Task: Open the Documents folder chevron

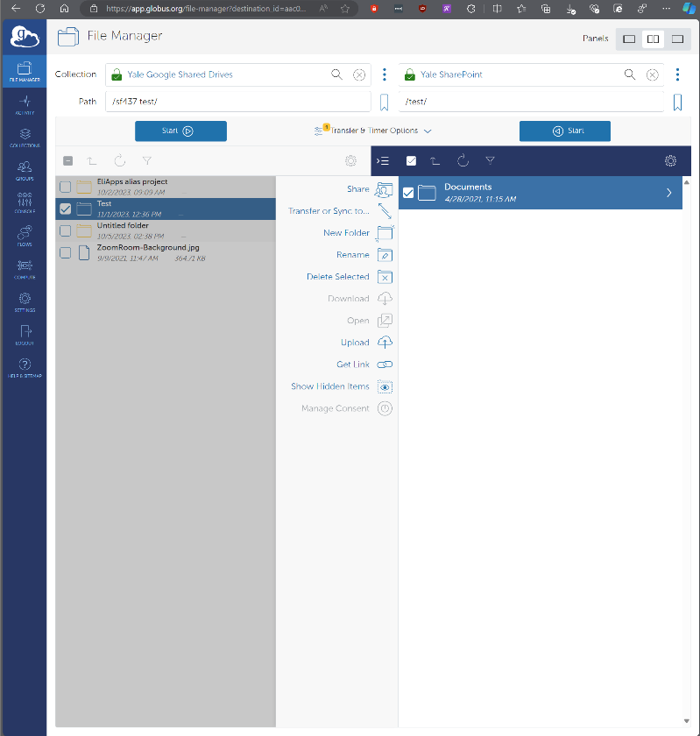Action: click(669, 193)
